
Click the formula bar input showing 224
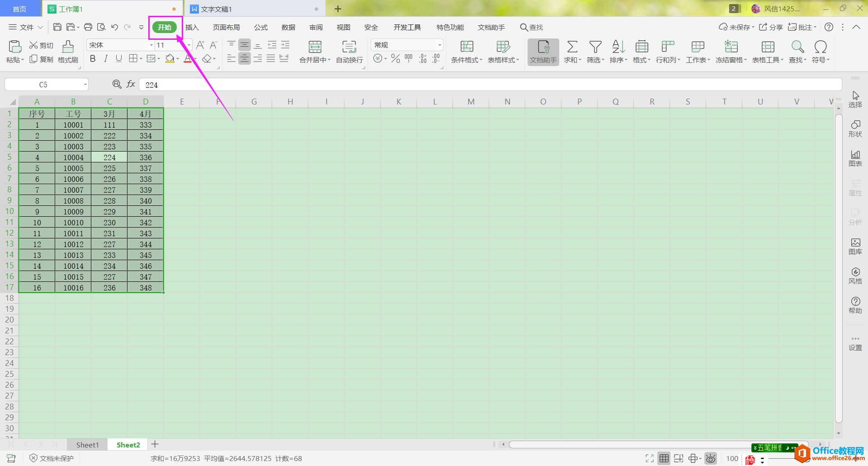[490, 85]
